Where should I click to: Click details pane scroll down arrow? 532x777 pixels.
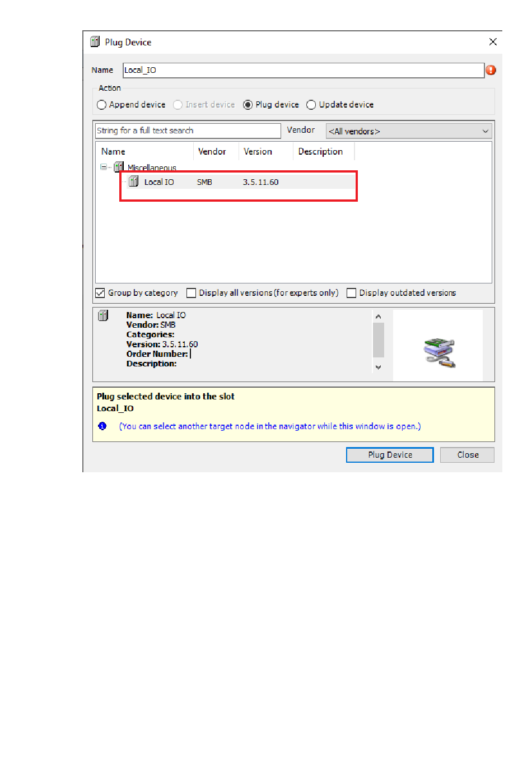pos(379,367)
